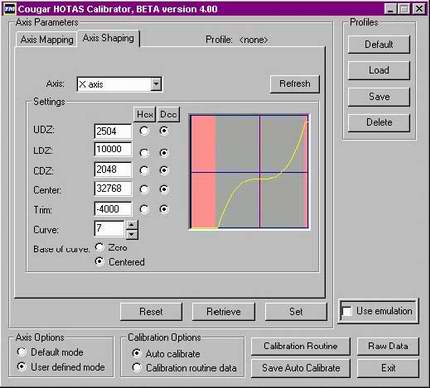The height and width of the screenshot is (388, 430).
Task: Close the Calibrator window
Action: click(x=419, y=9)
